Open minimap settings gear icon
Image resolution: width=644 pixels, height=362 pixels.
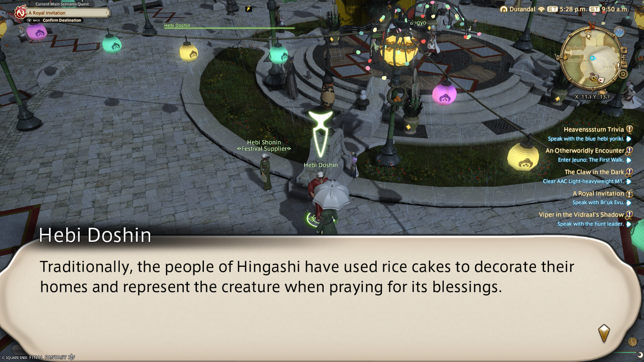[x=623, y=74]
